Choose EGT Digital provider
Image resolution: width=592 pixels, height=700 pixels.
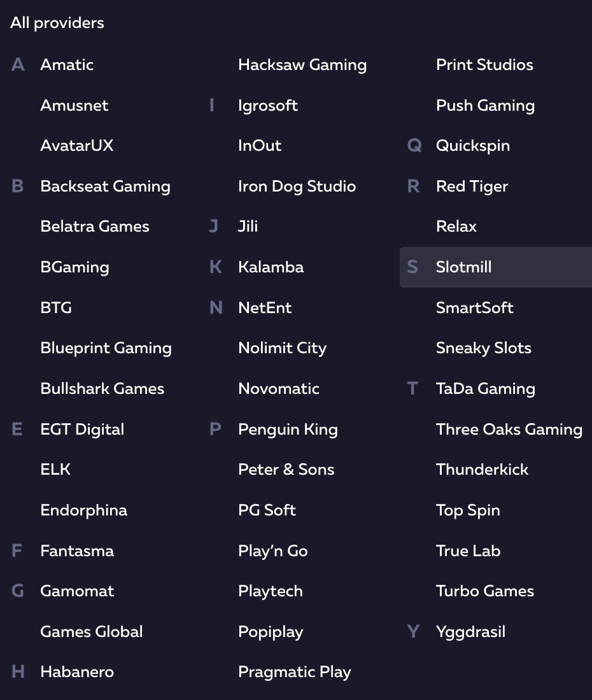point(82,430)
